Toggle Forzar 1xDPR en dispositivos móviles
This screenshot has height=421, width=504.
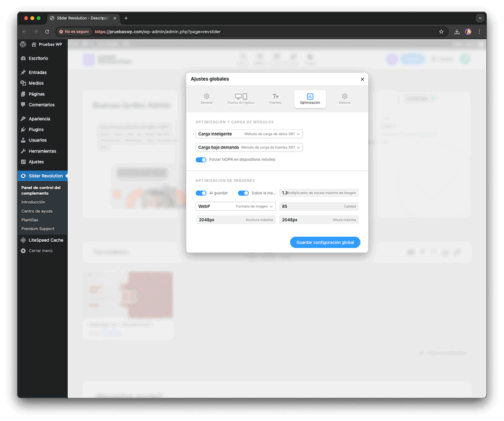[x=201, y=160]
